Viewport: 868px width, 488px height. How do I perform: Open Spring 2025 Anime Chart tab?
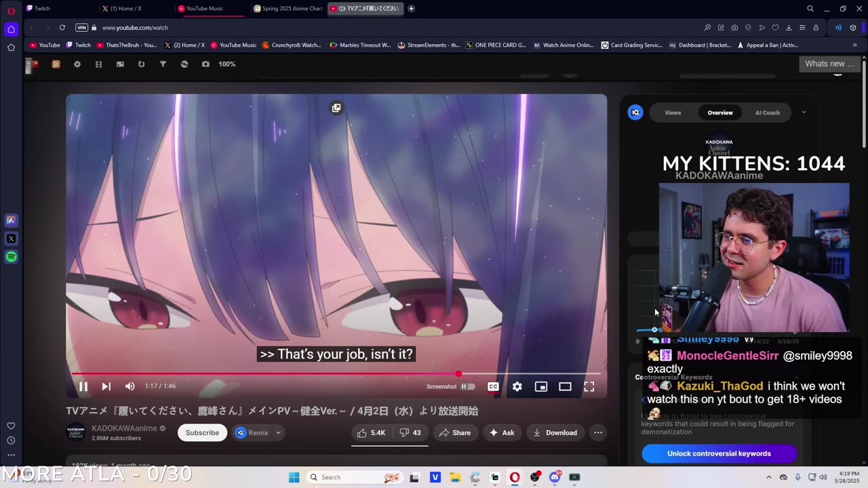click(x=287, y=9)
